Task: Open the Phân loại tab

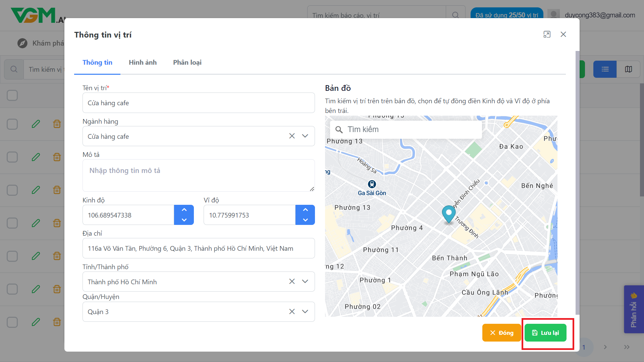Action: pyautogui.click(x=187, y=63)
